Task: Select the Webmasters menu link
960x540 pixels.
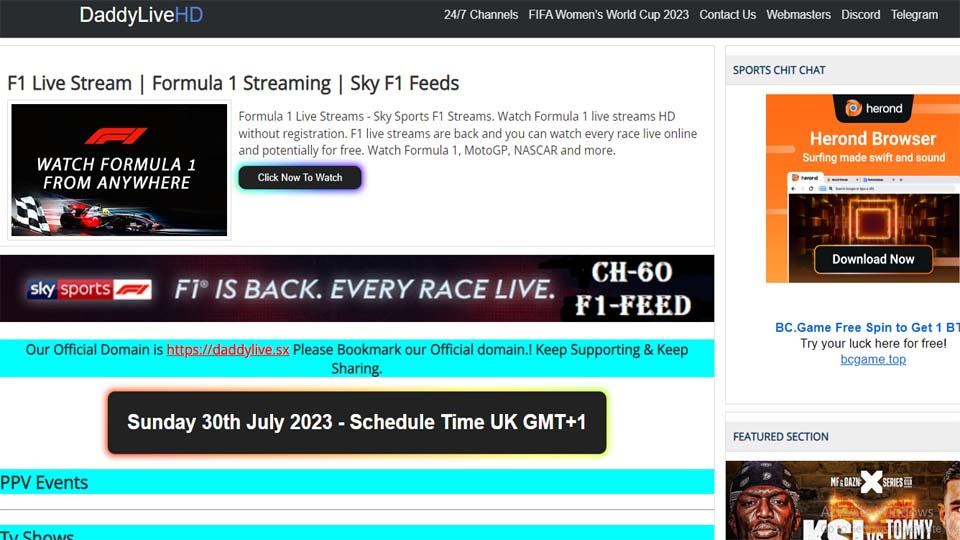Action: coord(798,15)
